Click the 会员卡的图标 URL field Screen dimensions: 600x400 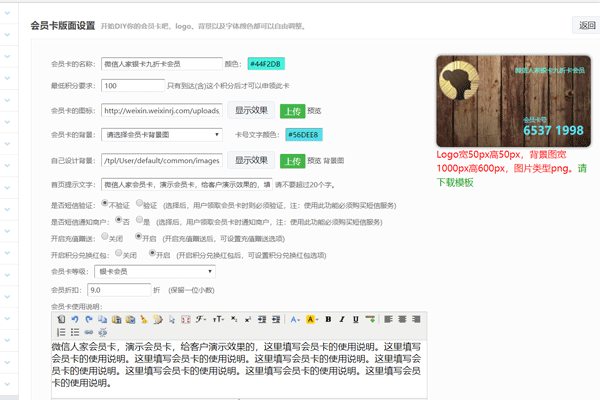(162, 111)
